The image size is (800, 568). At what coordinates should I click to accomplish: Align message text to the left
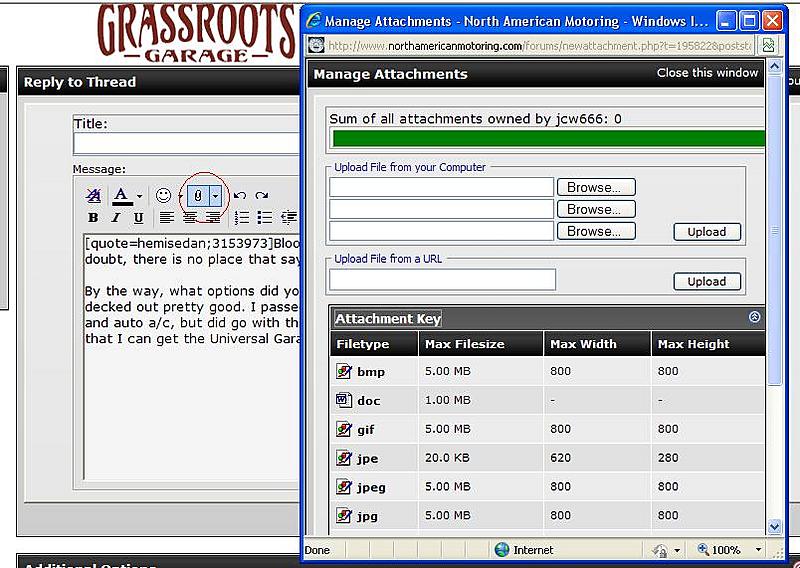coord(167,218)
